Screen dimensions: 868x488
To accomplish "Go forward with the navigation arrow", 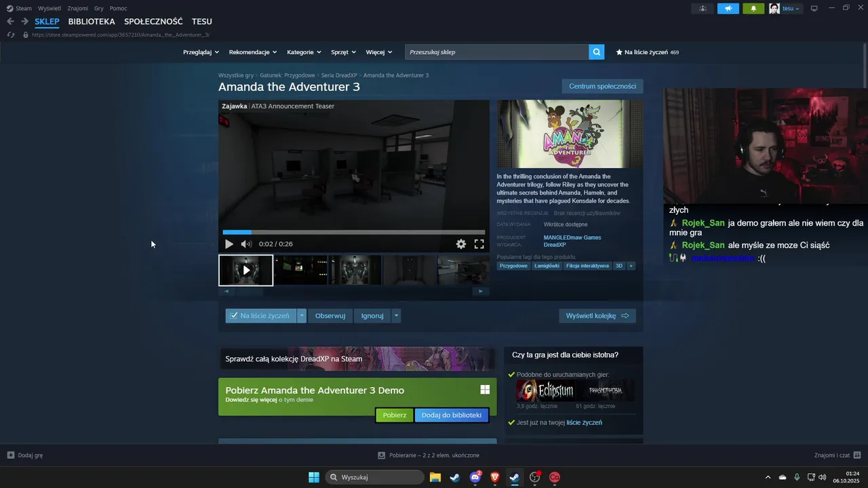I will coord(24,22).
